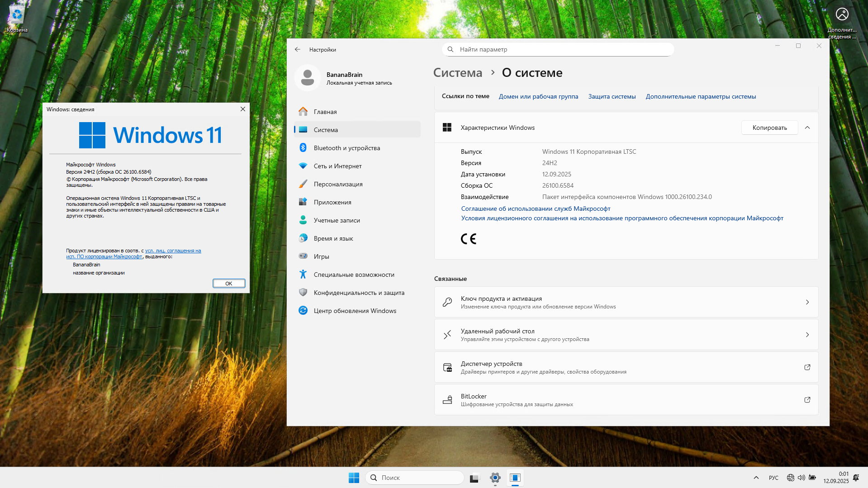This screenshot has height=488, width=868.
Task: Go back using the Settings back arrow
Action: coord(298,49)
